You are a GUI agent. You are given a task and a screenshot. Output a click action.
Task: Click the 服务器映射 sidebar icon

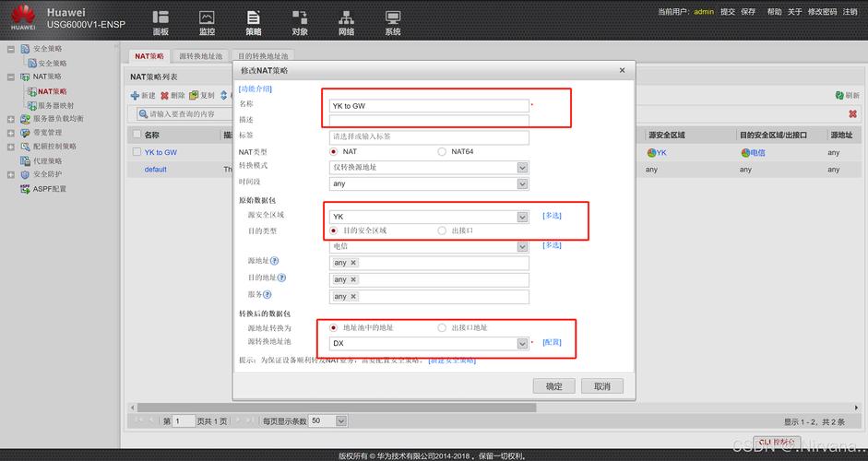(x=32, y=105)
